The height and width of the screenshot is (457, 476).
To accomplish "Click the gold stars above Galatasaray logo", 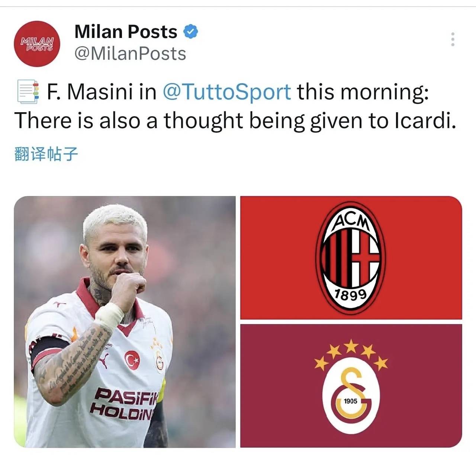I will click(x=351, y=354).
